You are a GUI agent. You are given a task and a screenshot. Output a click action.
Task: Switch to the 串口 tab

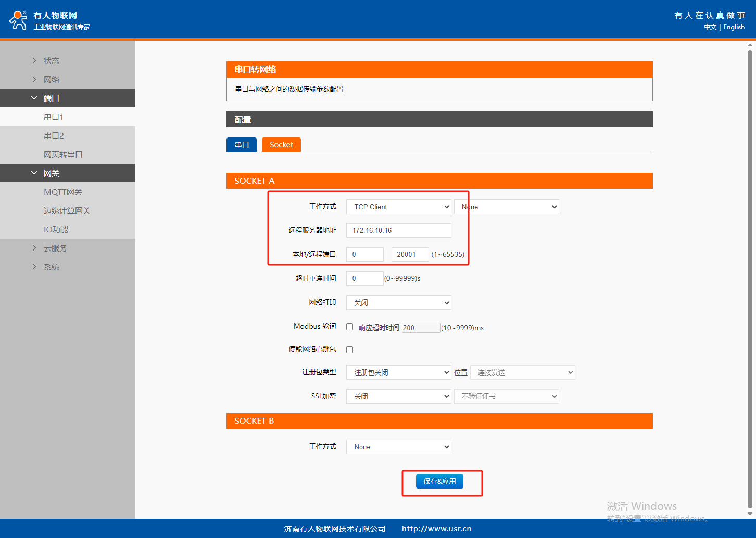pyautogui.click(x=242, y=145)
